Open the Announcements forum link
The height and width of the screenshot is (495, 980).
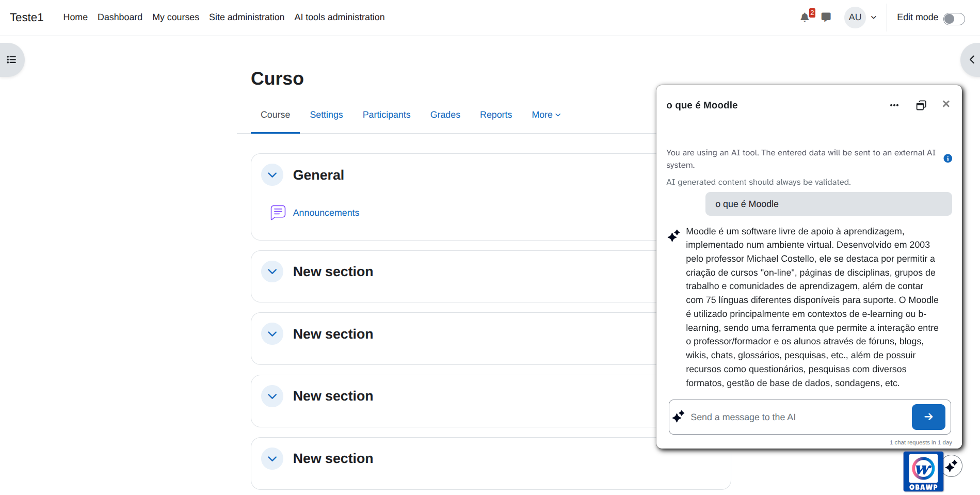[326, 213]
